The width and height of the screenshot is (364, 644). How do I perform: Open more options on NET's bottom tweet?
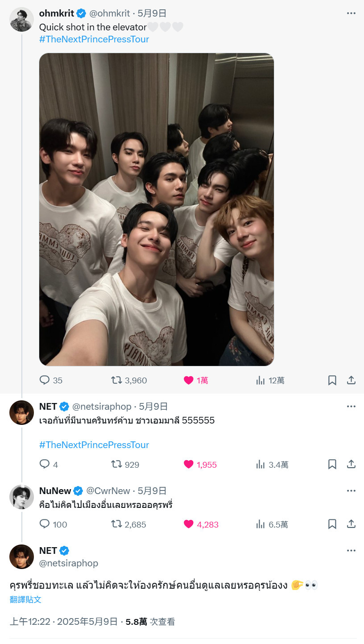point(351,551)
